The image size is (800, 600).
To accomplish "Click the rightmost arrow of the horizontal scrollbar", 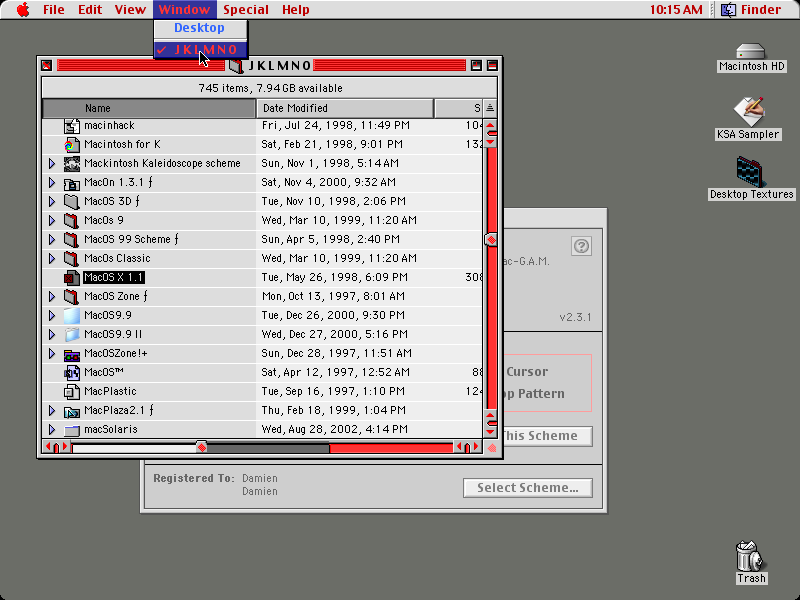I will pos(476,447).
